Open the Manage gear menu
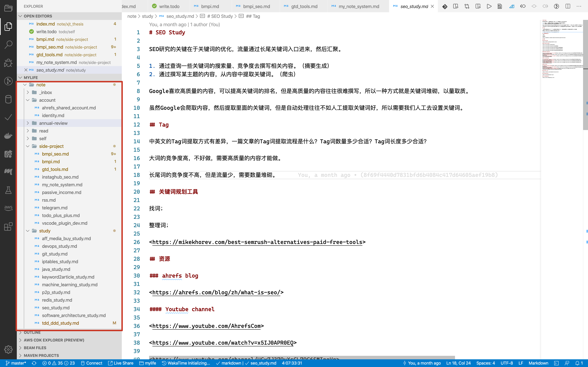 (x=8, y=349)
